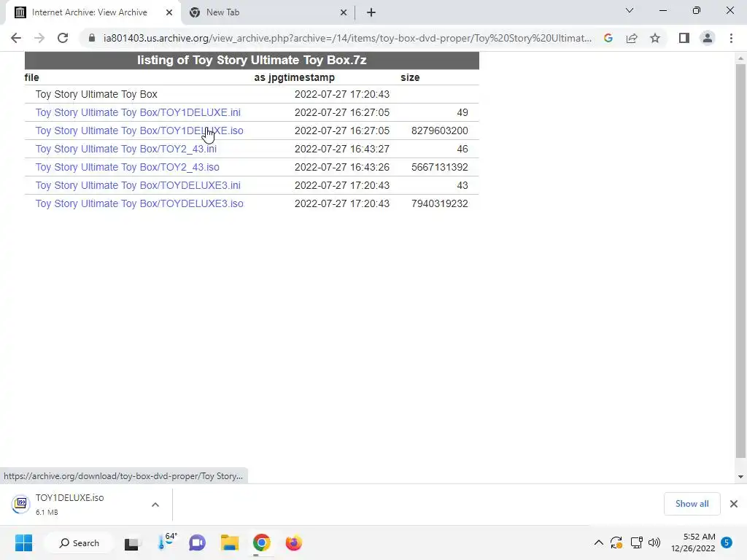Go back to the previous page
This screenshot has height=560, width=747.
click(16, 38)
